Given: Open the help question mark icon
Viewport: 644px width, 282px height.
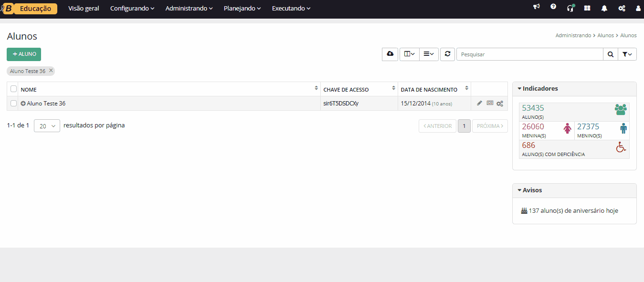Looking at the screenshot, I should [553, 8].
